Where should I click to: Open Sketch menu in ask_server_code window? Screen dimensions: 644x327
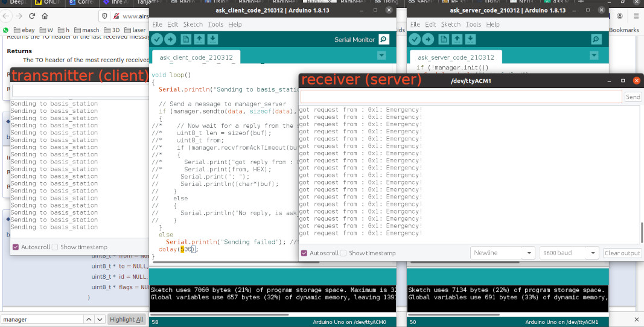point(450,24)
